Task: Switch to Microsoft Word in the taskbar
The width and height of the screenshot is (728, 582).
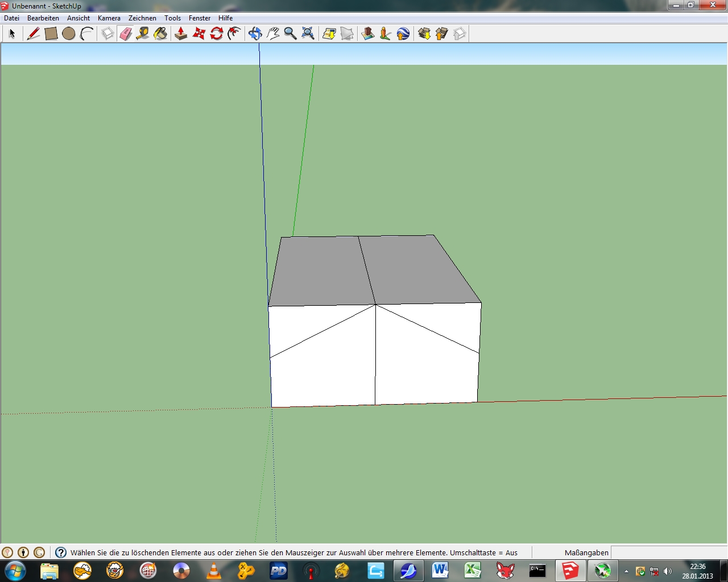Action: click(x=440, y=571)
